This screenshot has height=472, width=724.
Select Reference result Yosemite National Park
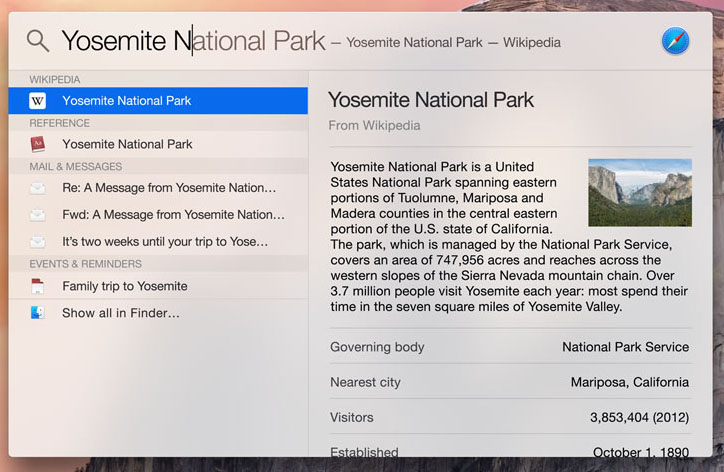(x=127, y=144)
